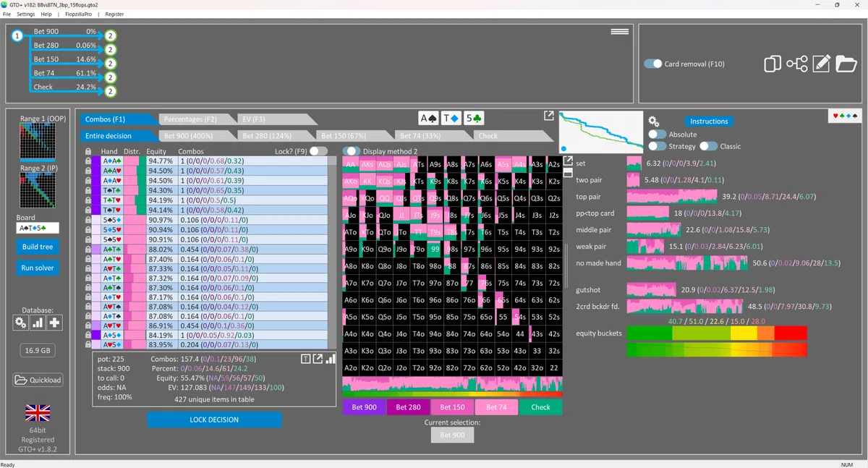Toggle the Display method 2 switch
Viewport: 868px width, 468px height.
tap(352, 151)
